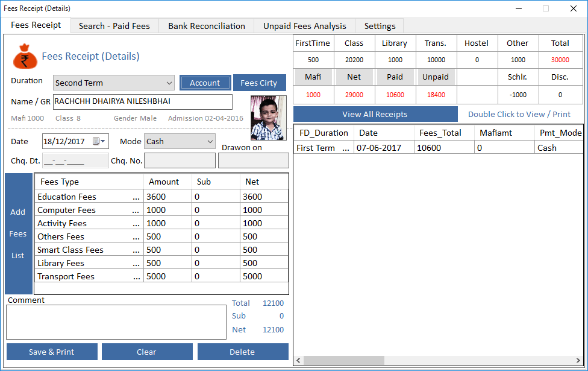This screenshot has width=588, height=371.
Task: Open the date picker calendar icon
Action: tap(96, 142)
